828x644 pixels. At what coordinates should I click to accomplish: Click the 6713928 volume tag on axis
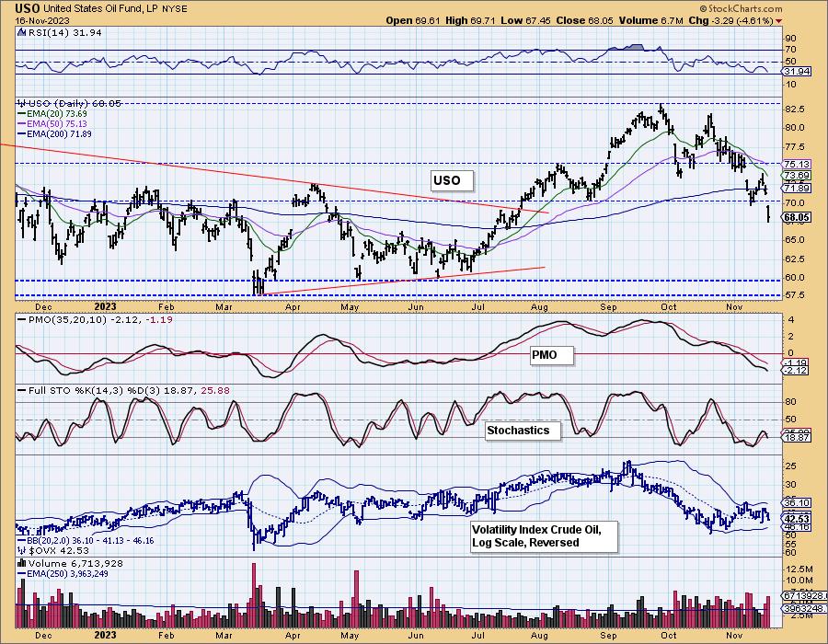[x=804, y=595]
